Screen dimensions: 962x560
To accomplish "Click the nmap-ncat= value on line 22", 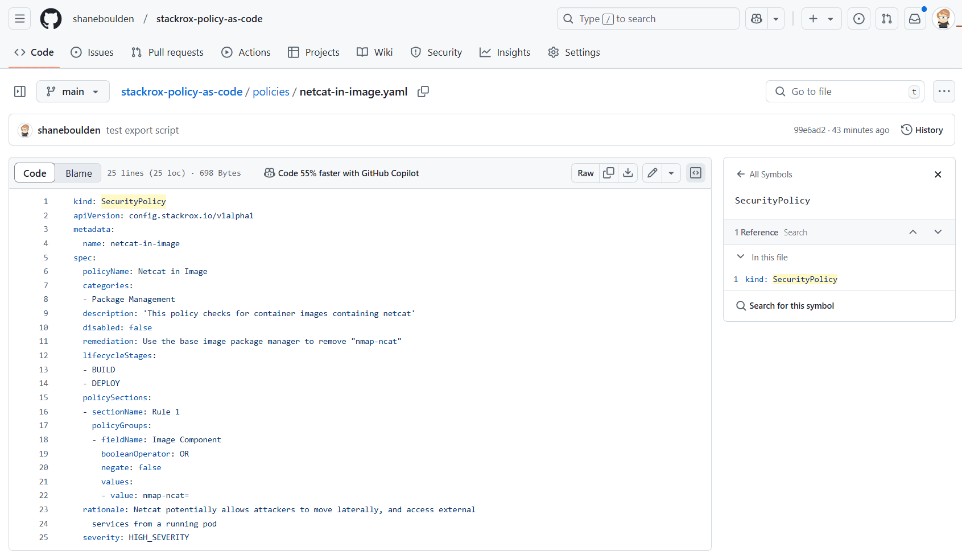I will [x=166, y=496].
